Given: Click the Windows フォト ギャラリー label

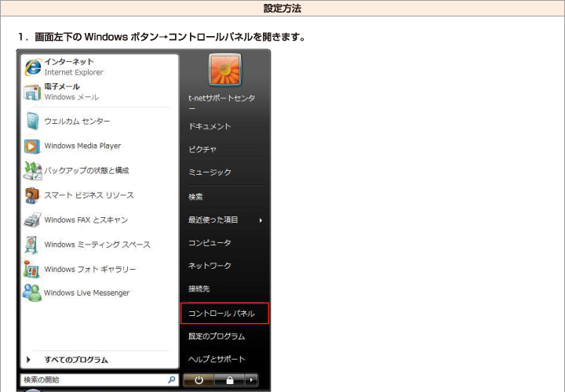Looking at the screenshot, I should (90, 269).
